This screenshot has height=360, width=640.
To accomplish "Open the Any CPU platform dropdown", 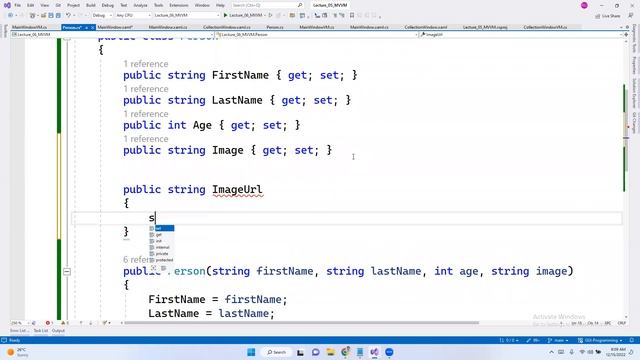I will coord(133,16).
